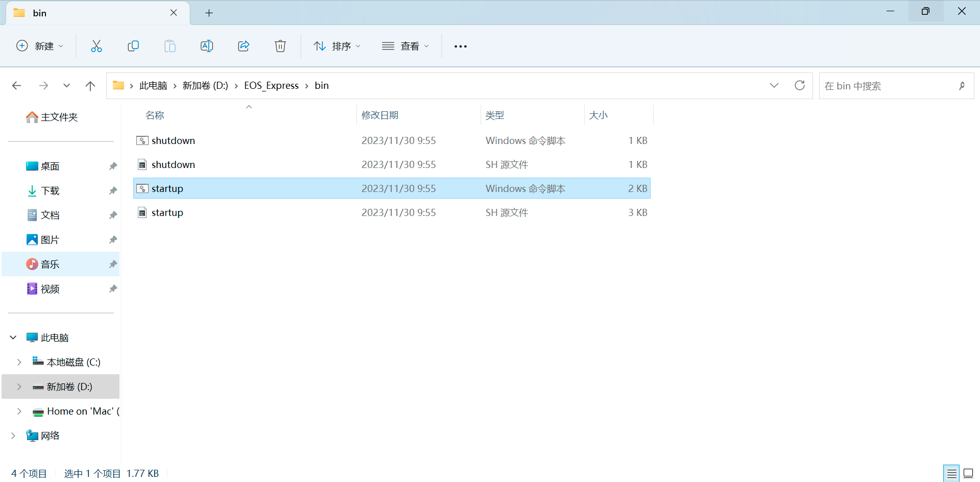Refresh the bin folder view
The image size is (980, 482).
(799, 85)
